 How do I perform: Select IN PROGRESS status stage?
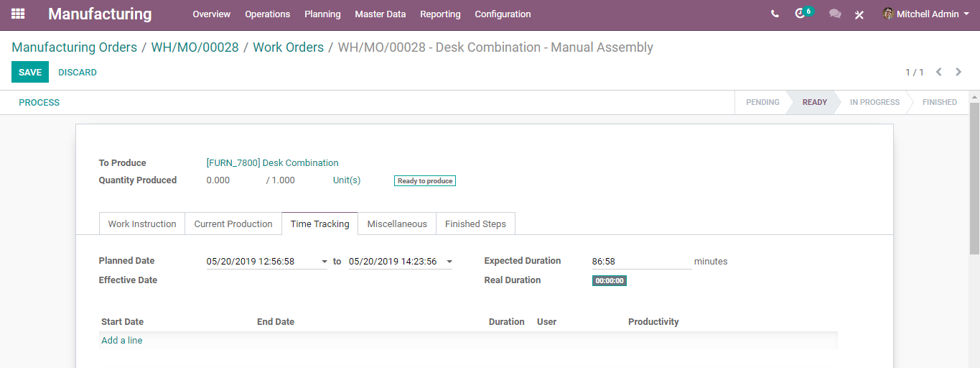[x=874, y=102]
